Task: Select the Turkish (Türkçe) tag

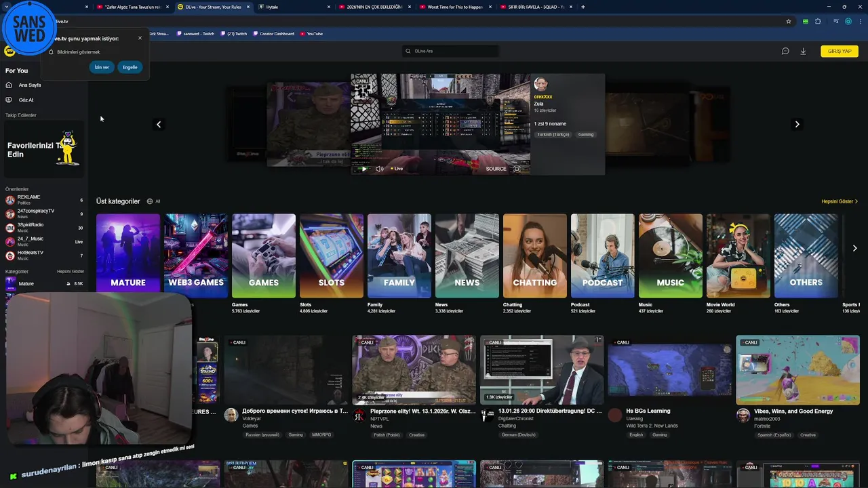Action: click(553, 134)
